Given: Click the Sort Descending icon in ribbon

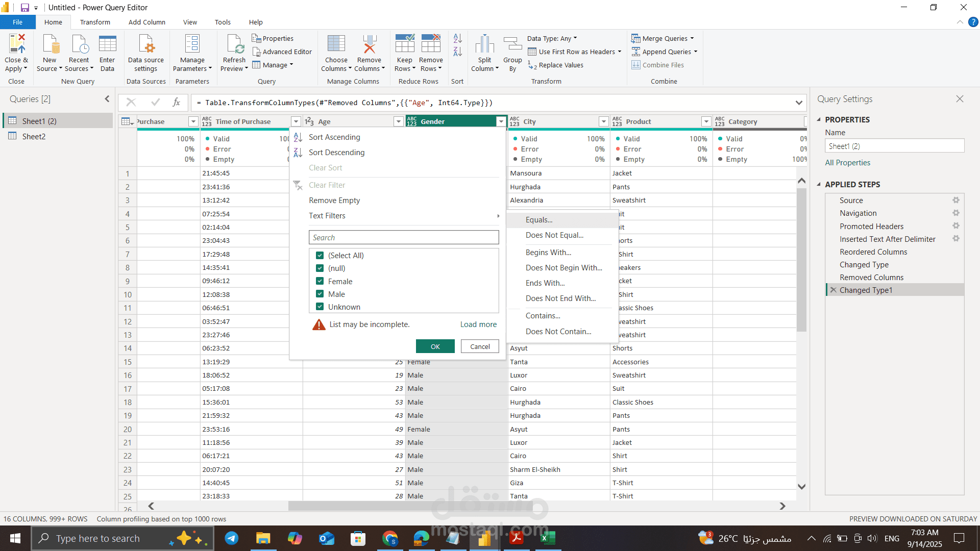Looking at the screenshot, I should coord(458,52).
